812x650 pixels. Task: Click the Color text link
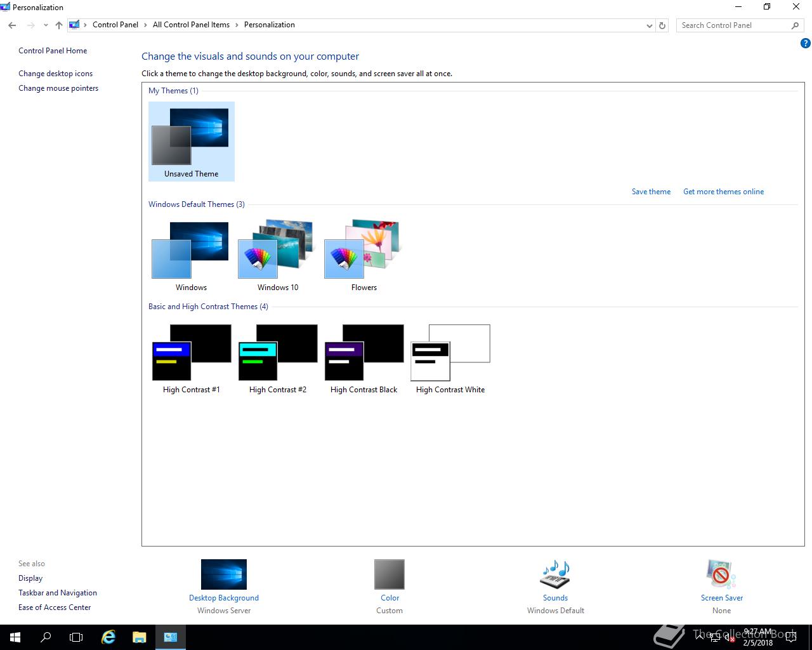[390, 598]
